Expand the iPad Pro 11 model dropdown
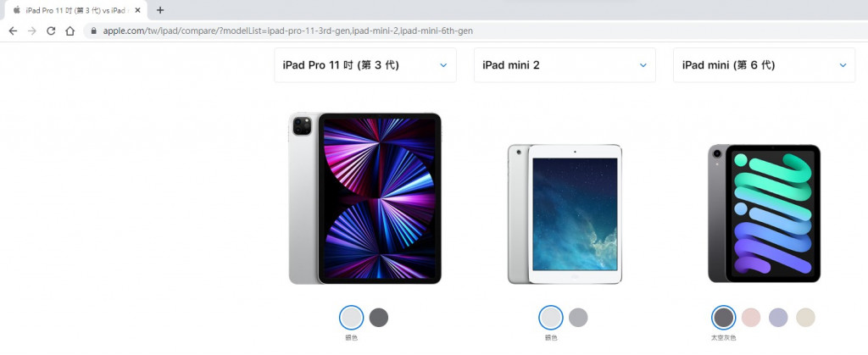This screenshot has height=355, width=868. (365, 65)
